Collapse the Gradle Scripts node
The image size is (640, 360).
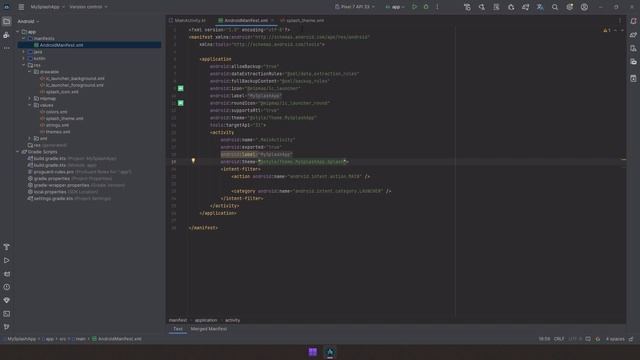[x=18, y=152]
